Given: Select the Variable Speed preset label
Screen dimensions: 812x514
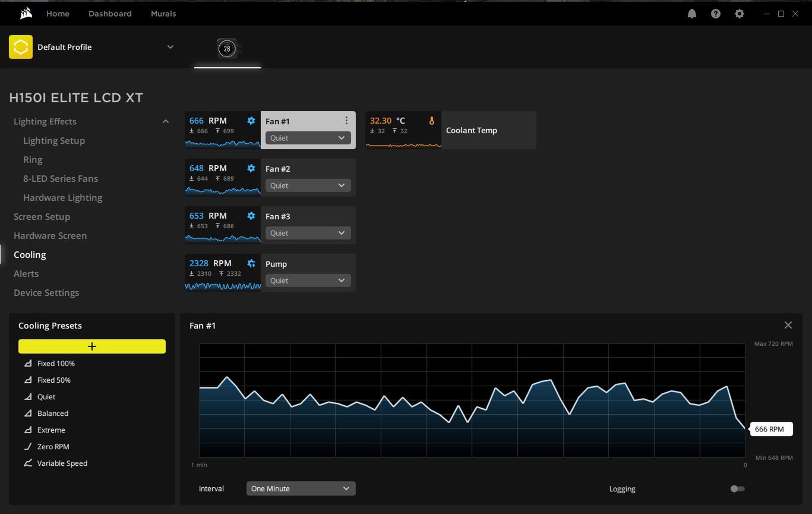Looking at the screenshot, I should pos(62,463).
